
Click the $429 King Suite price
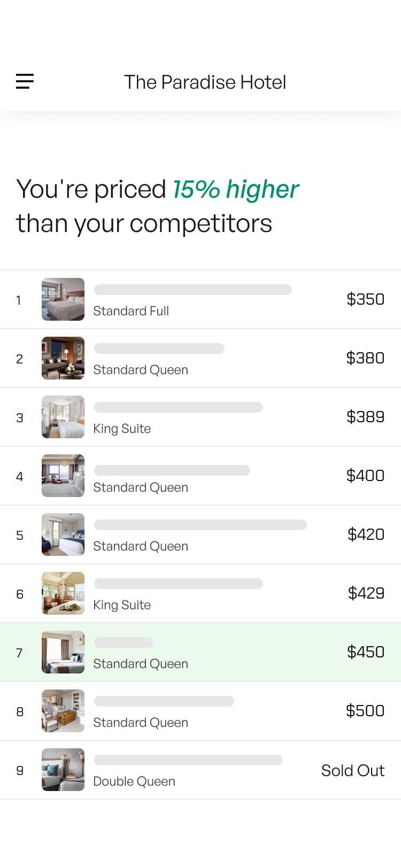[366, 593]
